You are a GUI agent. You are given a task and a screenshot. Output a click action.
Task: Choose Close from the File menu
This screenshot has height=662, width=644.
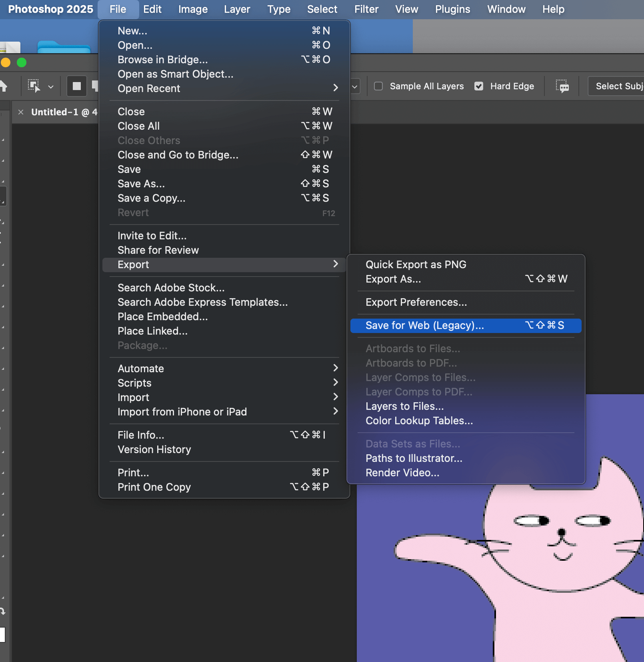click(x=224, y=112)
